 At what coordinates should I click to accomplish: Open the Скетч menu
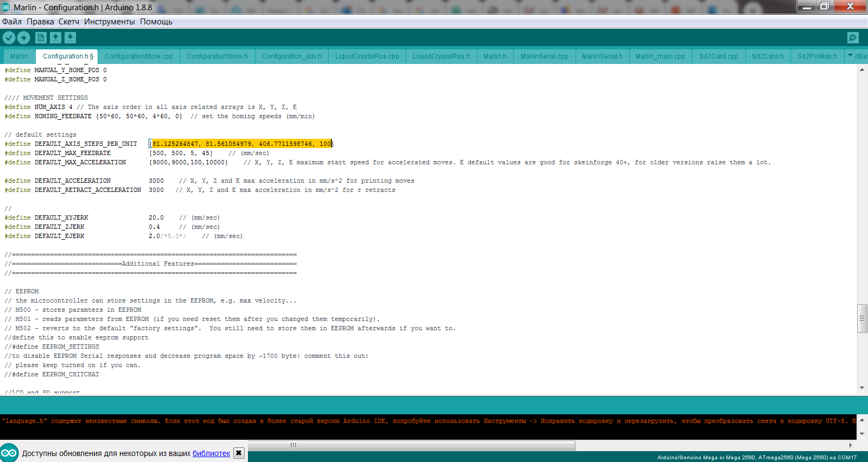[69, 22]
